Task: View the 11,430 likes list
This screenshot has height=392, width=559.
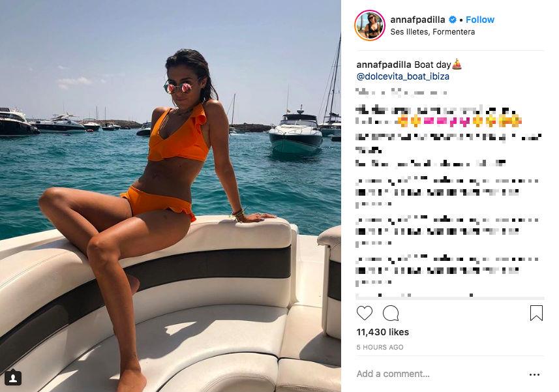Action: coord(382,332)
